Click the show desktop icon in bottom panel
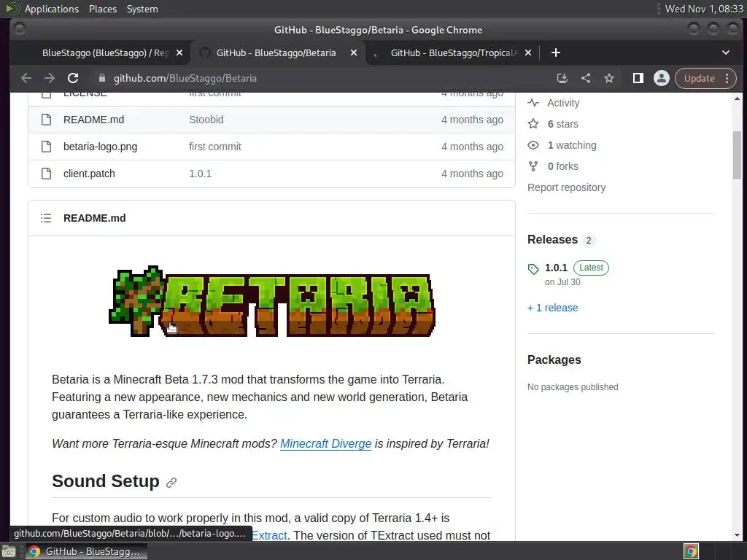Screen dimensions: 747x560 [9, 551]
